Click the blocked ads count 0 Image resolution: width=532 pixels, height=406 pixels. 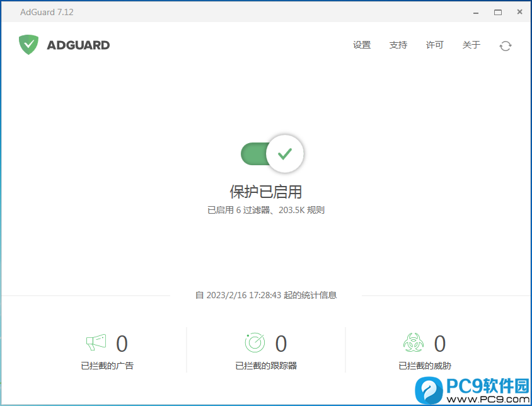tap(122, 344)
